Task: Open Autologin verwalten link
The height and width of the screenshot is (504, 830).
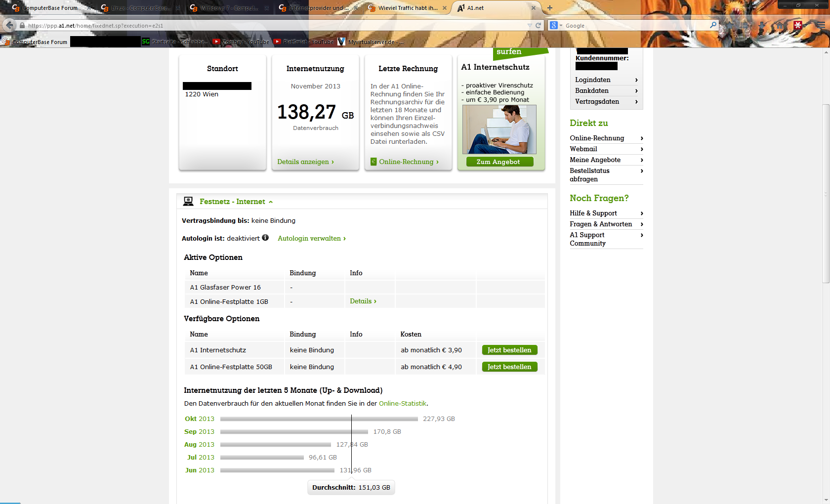Action: click(x=312, y=238)
